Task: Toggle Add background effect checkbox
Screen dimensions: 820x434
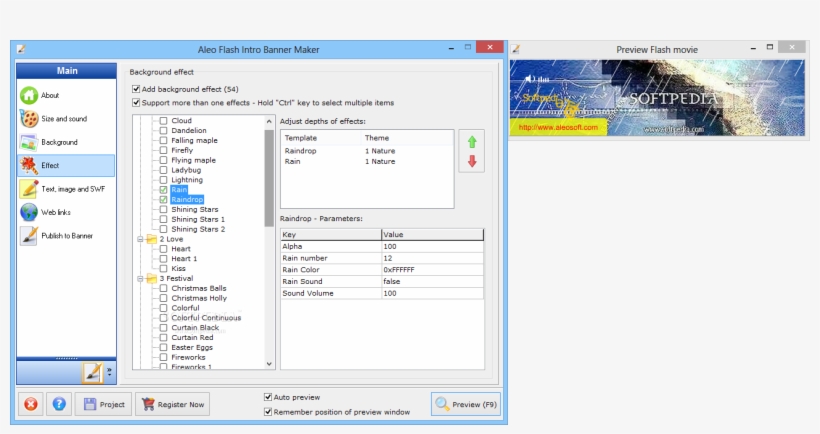Action: tap(136, 89)
